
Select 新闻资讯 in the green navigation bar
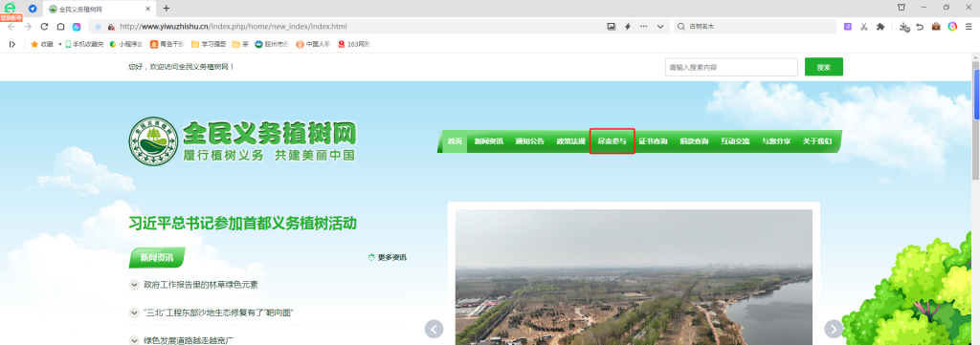(488, 141)
